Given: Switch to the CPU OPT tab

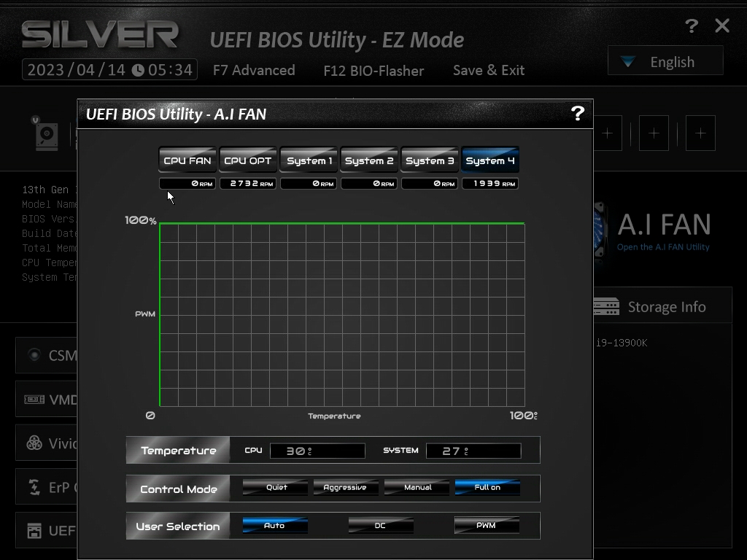Looking at the screenshot, I should coord(248,160).
